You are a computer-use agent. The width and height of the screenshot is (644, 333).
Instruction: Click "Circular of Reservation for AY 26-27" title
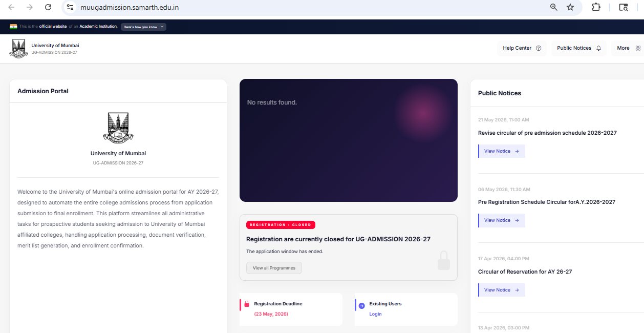pyautogui.click(x=525, y=272)
